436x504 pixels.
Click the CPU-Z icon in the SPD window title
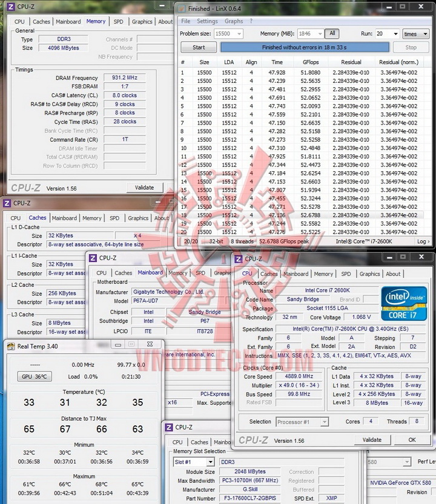pos(168,427)
